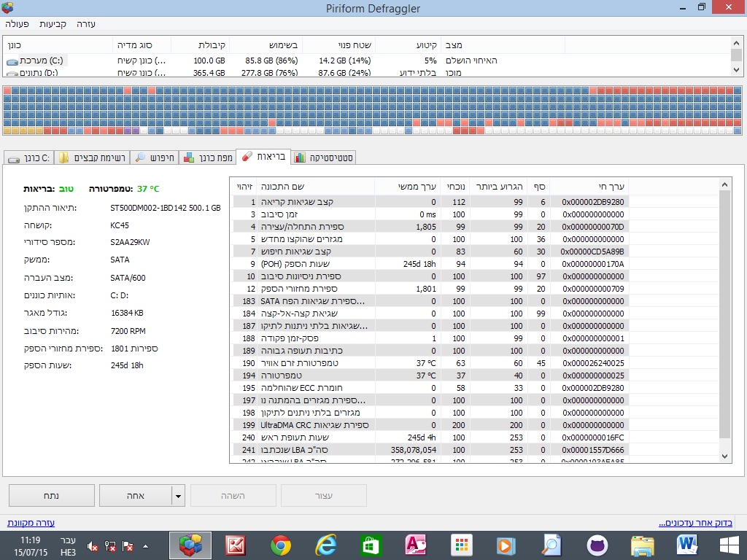
Task: Launch Google Chrome from the taskbar
Action: pyautogui.click(x=281, y=545)
